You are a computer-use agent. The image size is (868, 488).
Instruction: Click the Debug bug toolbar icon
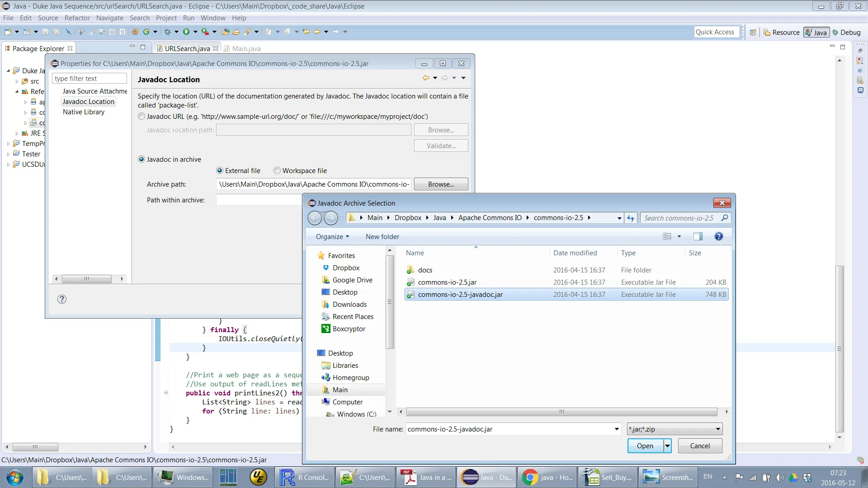[167, 32]
